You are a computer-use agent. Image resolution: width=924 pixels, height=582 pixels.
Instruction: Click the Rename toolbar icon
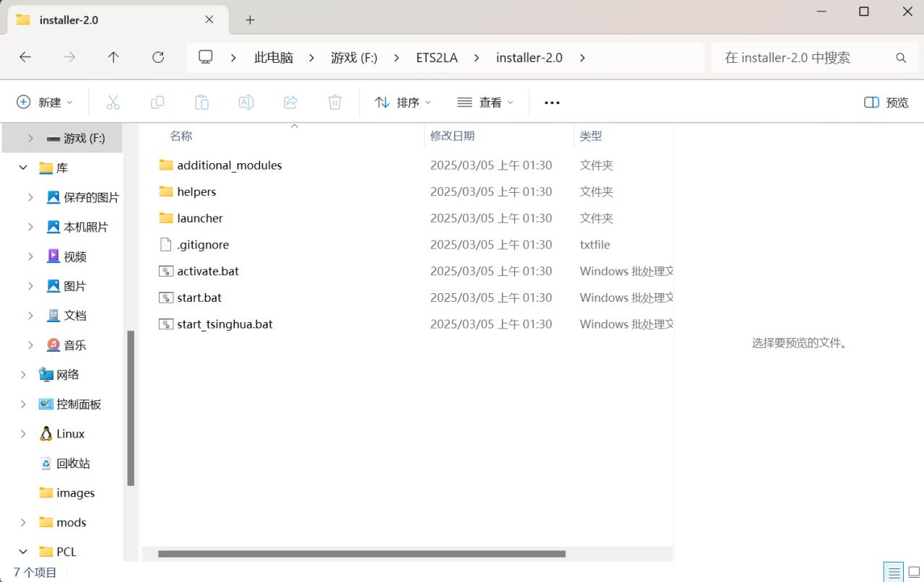246,103
